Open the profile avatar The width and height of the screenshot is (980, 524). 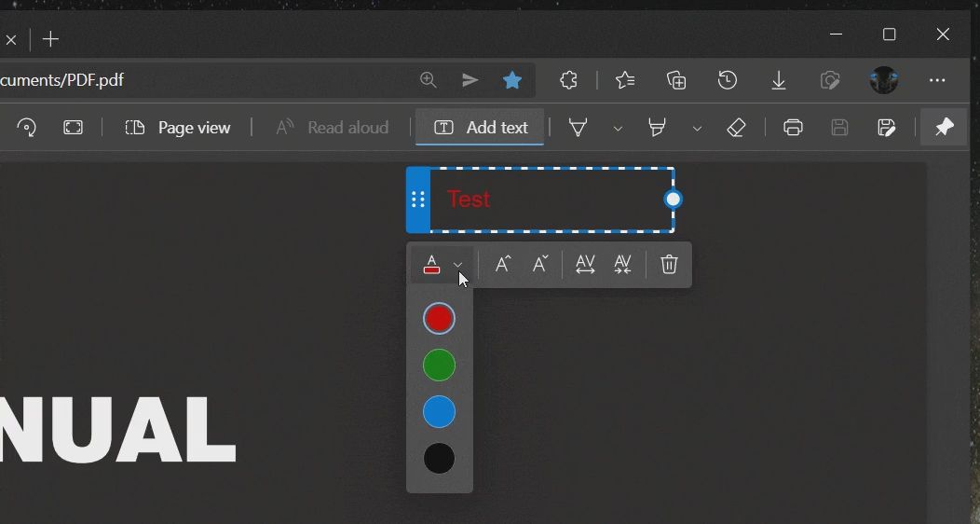[884, 80]
